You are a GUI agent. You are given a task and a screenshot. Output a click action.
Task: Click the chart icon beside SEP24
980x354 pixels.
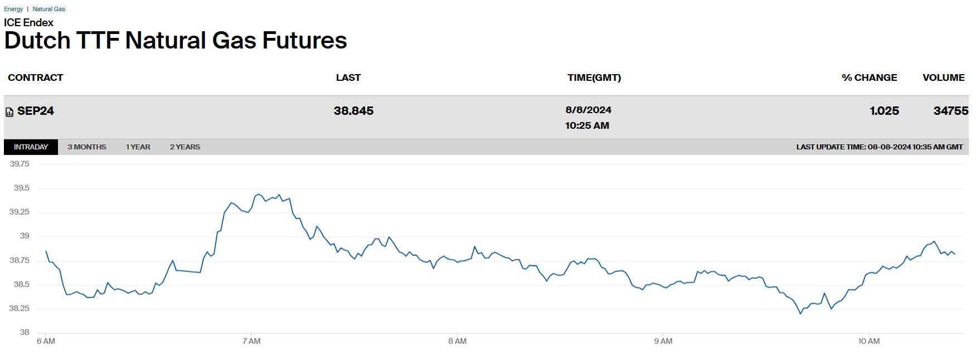[9, 112]
